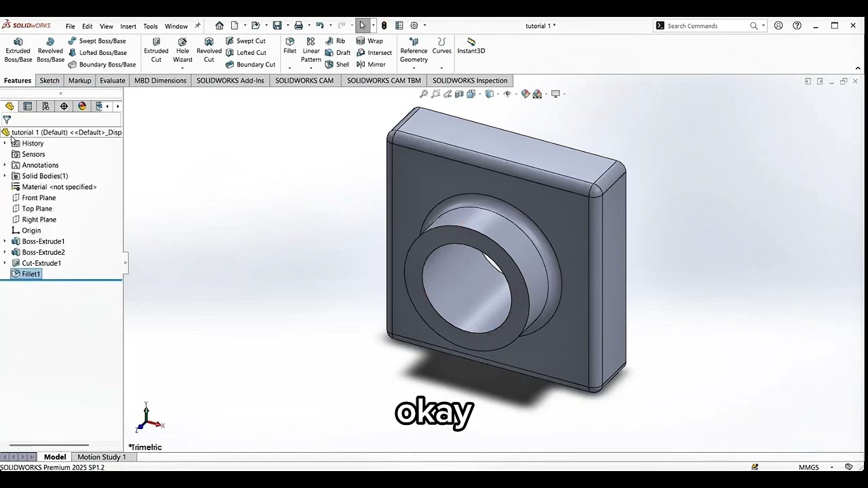Viewport: 868px width, 488px height.
Task: Switch to the PropertyManager tab icon
Action: click(x=27, y=106)
